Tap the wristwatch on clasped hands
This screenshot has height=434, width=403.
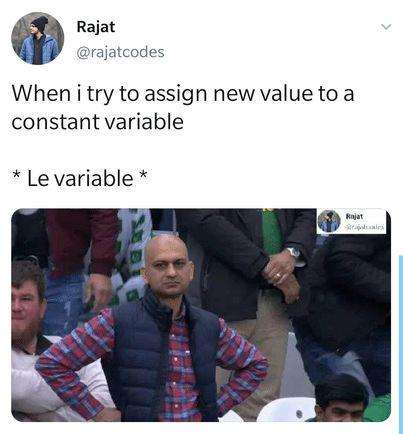click(294, 252)
